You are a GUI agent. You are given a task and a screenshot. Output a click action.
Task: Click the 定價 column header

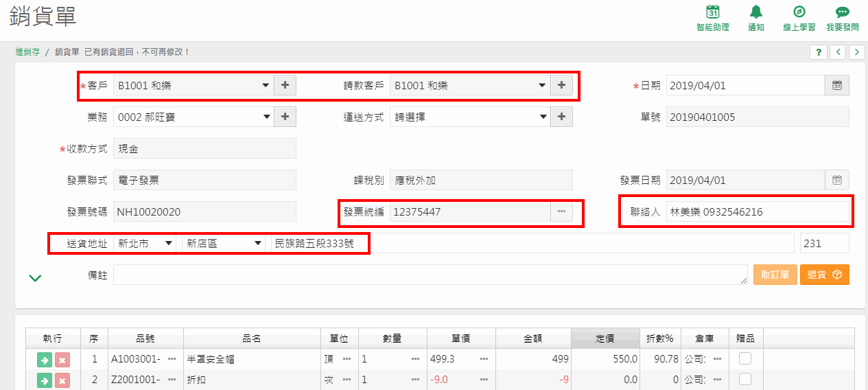coord(605,339)
